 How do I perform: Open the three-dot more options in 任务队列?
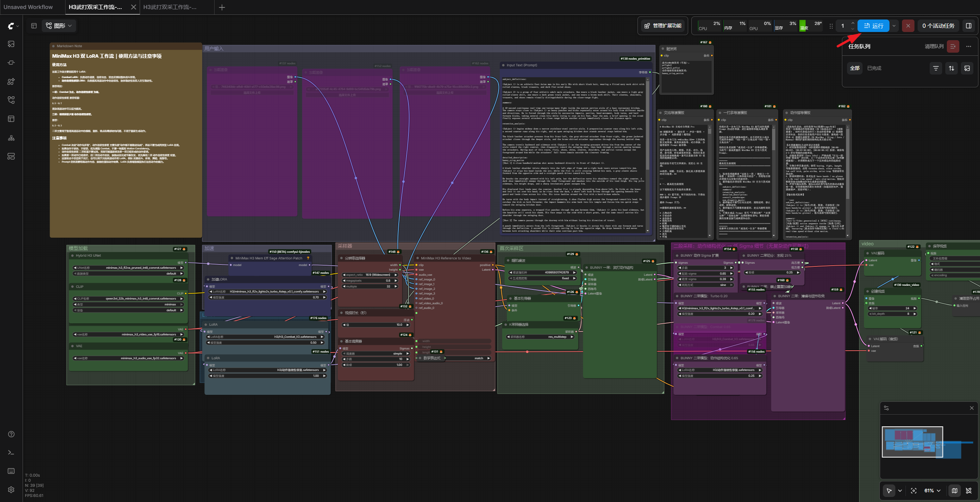coord(969,46)
